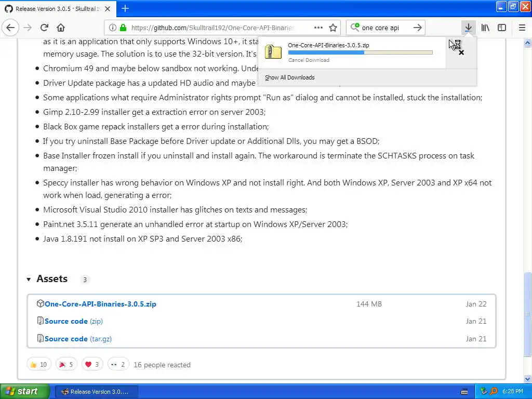Open the Windows start menu
The width and height of the screenshot is (532, 399).
coord(24,392)
